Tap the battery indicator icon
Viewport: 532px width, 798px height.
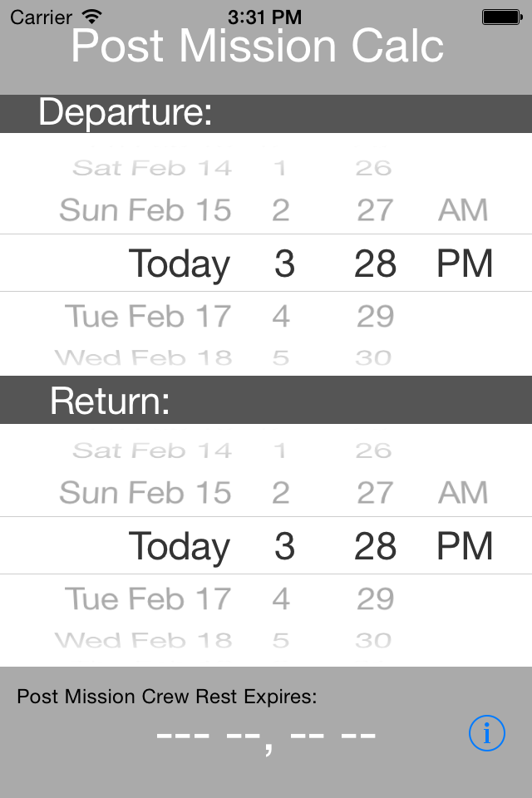[501, 17]
